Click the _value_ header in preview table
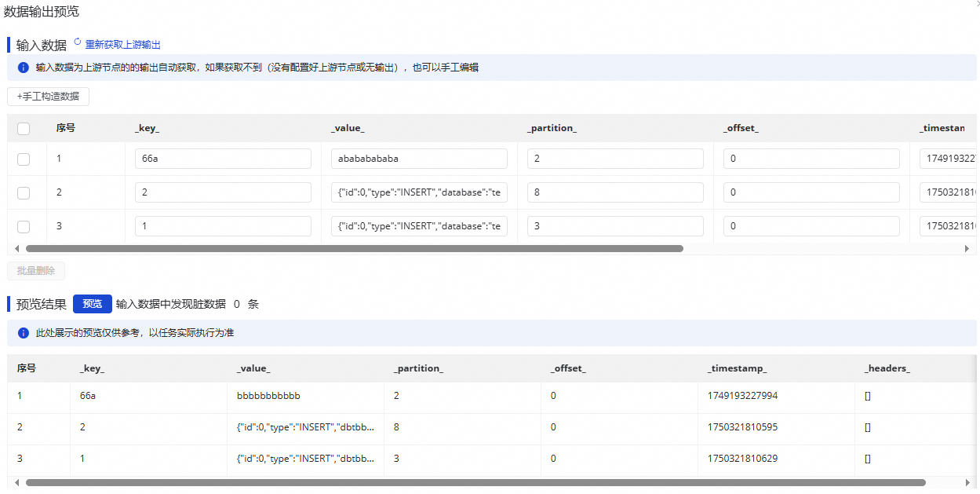Image resolution: width=980 pixels, height=494 pixels. pyautogui.click(x=253, y=368)
